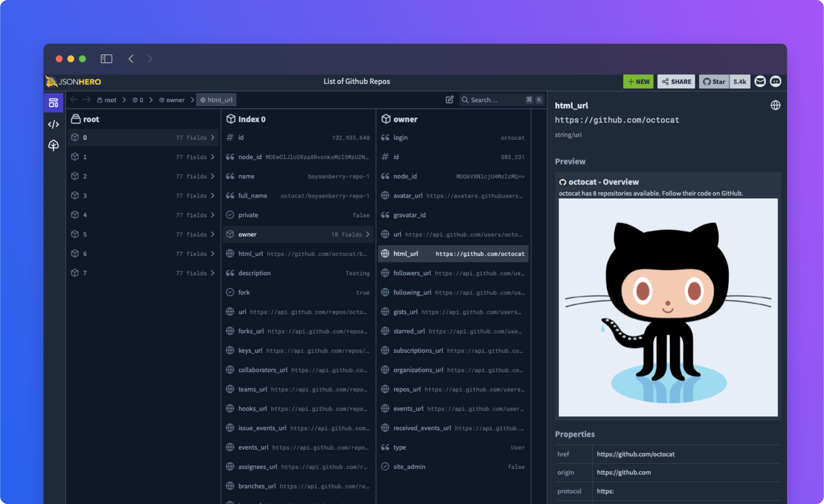The image size is (824, 504).
Task: Click the Octocat preview image
Action: pyautogui.click(x=668, y=307)
